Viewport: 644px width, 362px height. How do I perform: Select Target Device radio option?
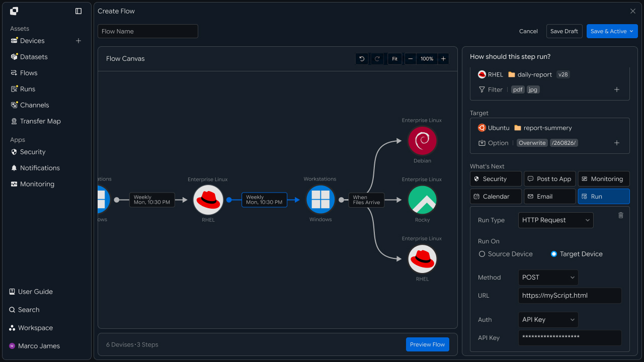tap(577, 254)
